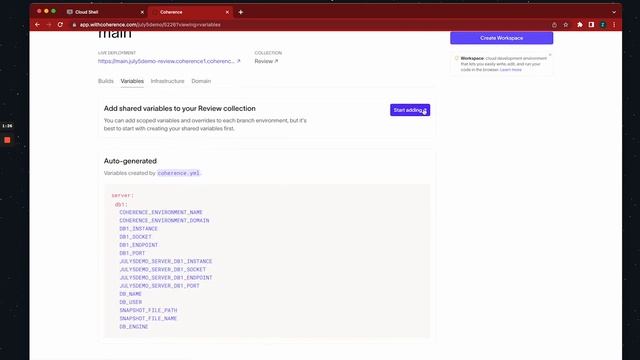Click the Create Workspace button
Image resolution: width=640 pixels, height=360 pixels.
[x=501, y=38]
